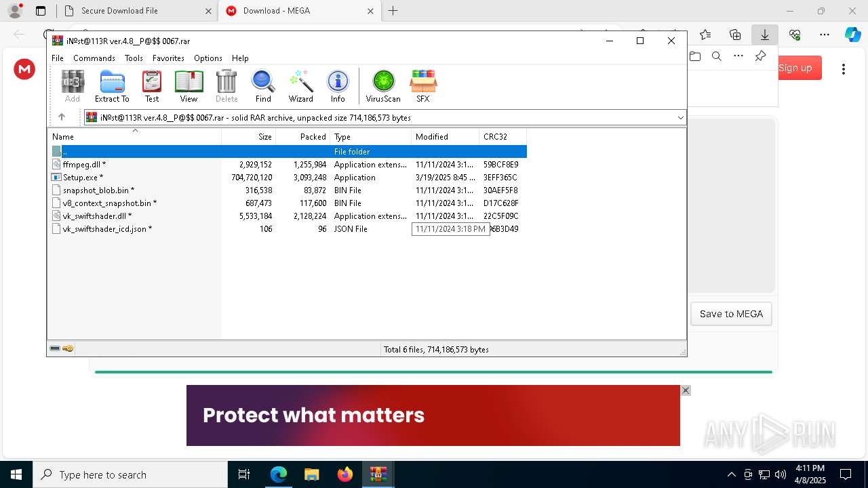
Task: Open File Explorer from taskbar
Action: (312, 474)
